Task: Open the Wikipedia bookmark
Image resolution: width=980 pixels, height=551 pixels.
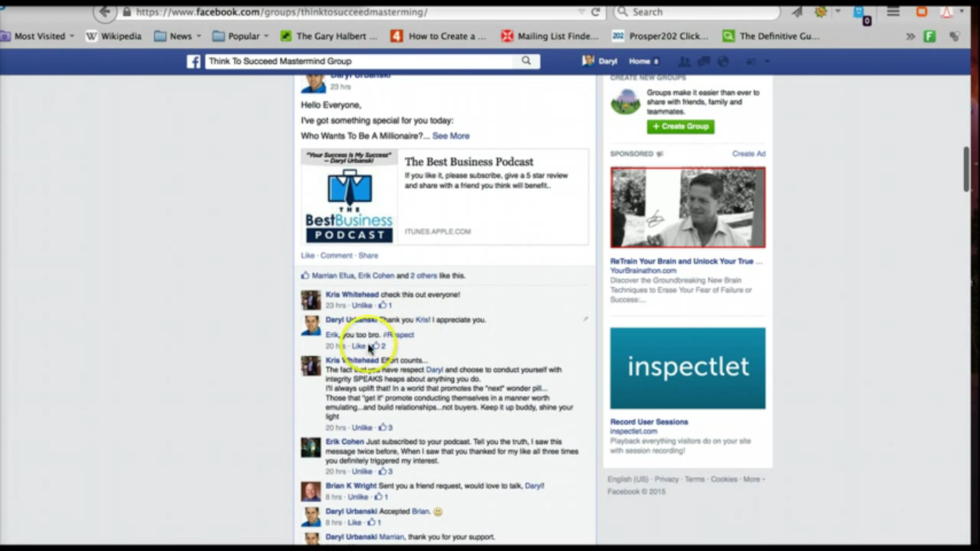Action: (113, 36)
